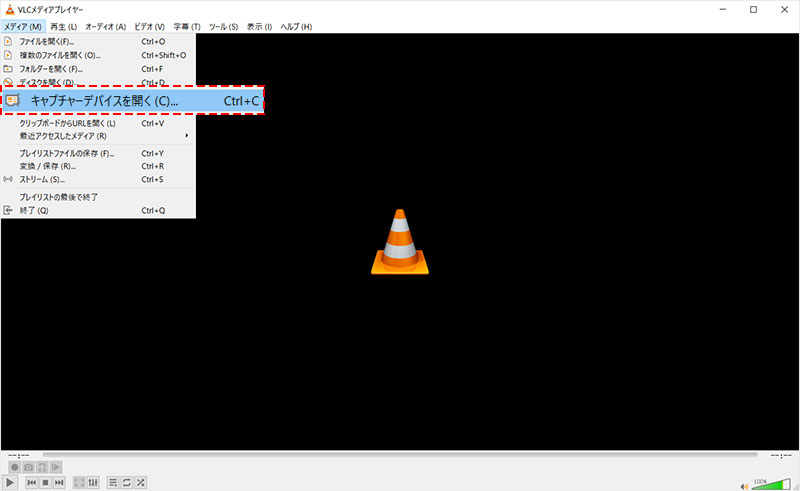Minimize the VLC window
800x491 pixels.
point(723,9)
